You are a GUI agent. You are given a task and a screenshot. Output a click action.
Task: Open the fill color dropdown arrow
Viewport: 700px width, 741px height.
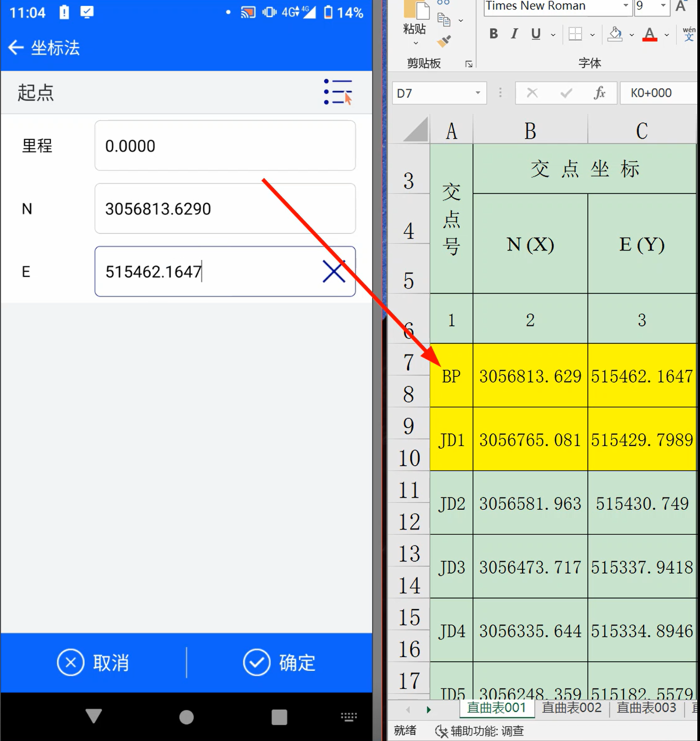pyautogui.click(x=631, y=35)
